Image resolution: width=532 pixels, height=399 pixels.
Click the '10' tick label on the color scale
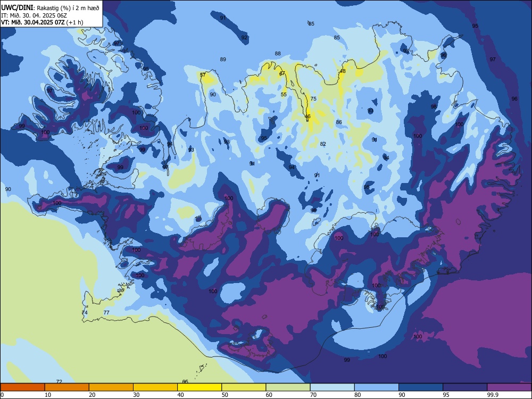point(48,395)
